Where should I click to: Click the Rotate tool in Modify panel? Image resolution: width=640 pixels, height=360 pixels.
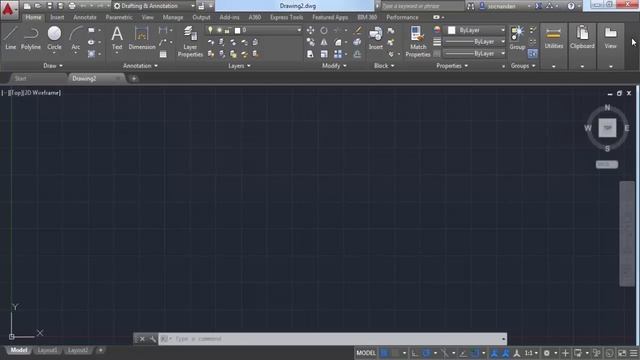pyautogui.click(x=324, y=30)
